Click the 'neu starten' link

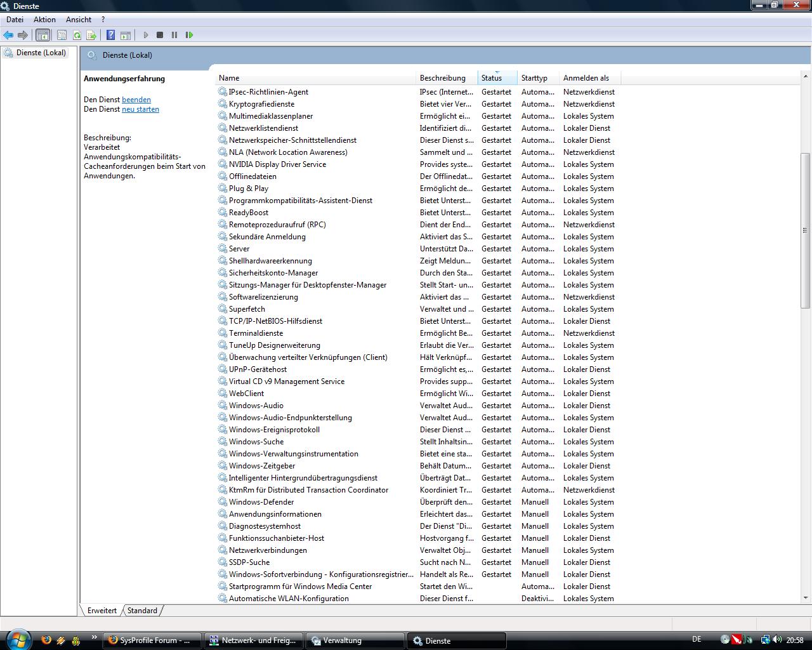pyautogui.click(x=140, y=109)
